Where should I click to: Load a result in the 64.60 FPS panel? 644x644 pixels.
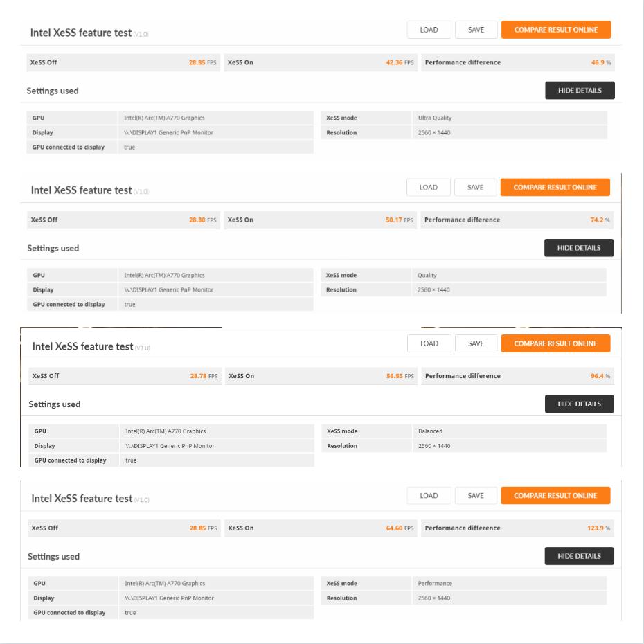point(429,496)
